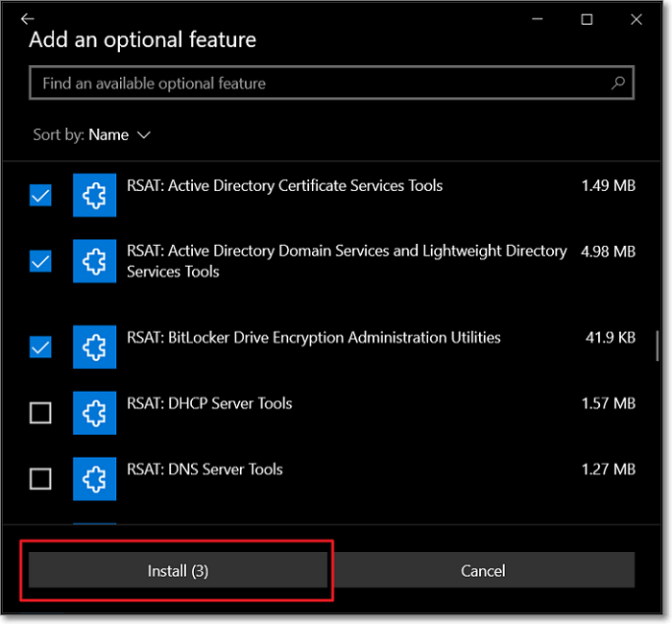The height and width of the screenshot is (624, 672).
Task: Click the Cancel button
Action: [x=483, y=570]
